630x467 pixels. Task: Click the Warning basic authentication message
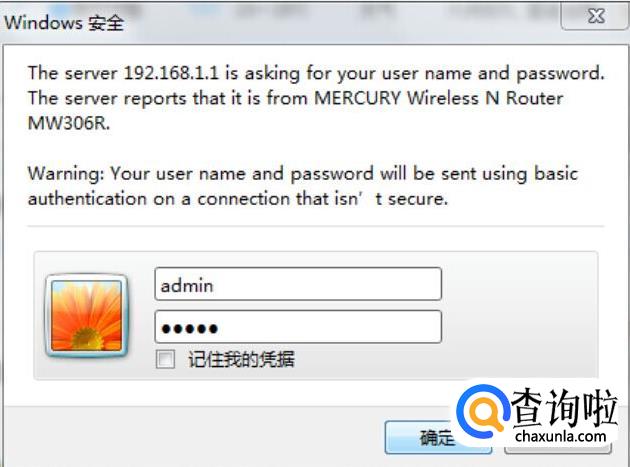pos(303,186)
